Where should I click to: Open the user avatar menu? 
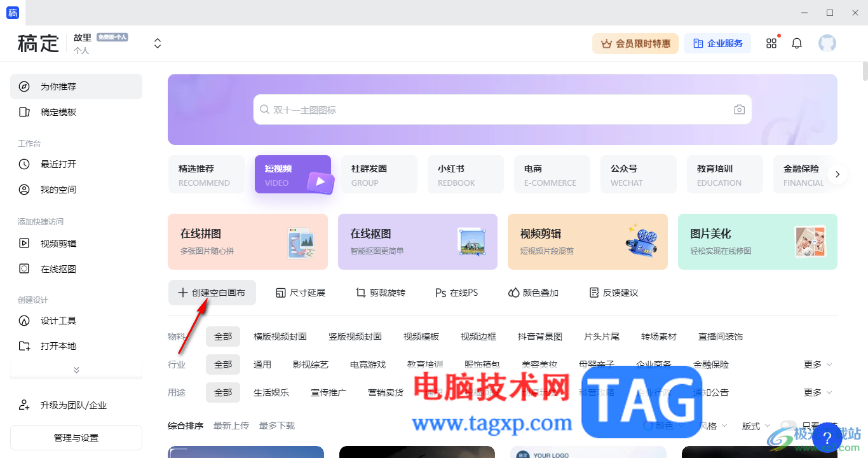pyautogui.click(x=827, y=43)
